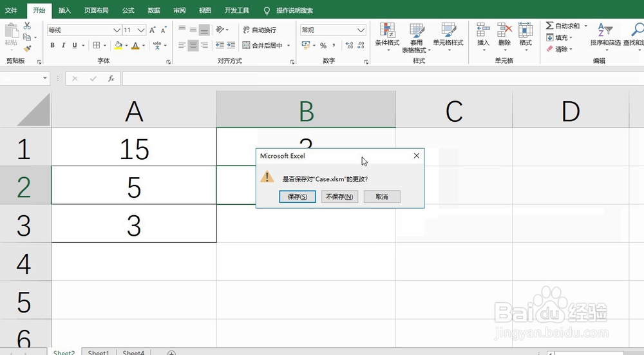Click the Cut scissors icon
This screenshot has width=644, height=355.
(x=27, y=26)
